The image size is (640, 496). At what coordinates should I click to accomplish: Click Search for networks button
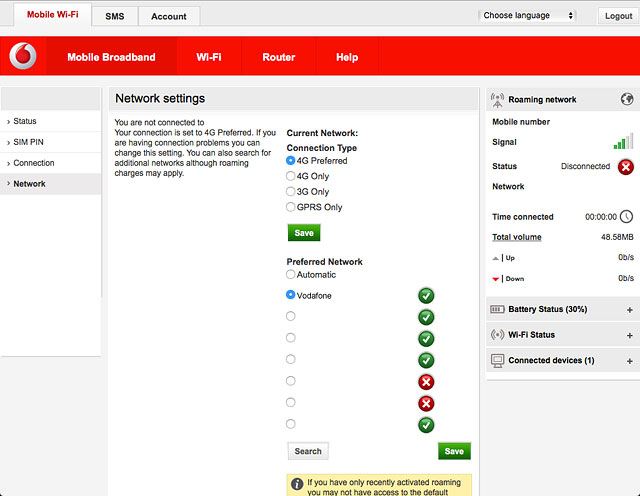(x=308, y=451)
